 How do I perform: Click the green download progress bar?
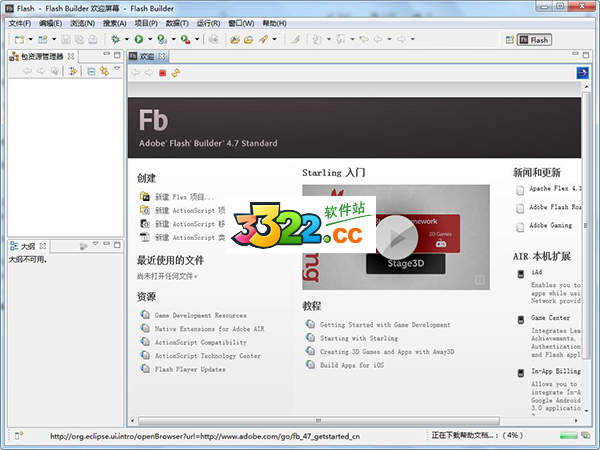pos(567,436)
